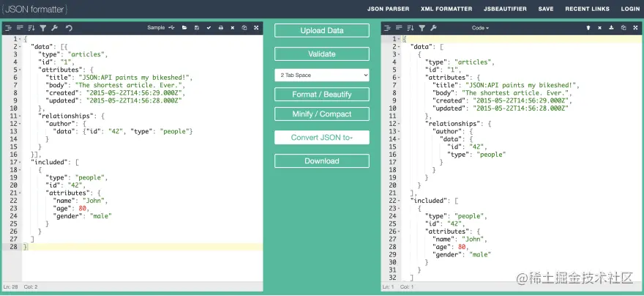The height and width of the screenshot is (296, 644).
Task: Filter icon in left editor toolbar
Action: (42, 28)
